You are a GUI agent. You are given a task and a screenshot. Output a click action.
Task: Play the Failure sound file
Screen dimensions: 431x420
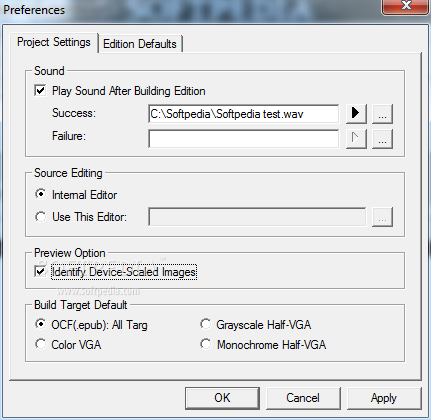coord(356,138)
